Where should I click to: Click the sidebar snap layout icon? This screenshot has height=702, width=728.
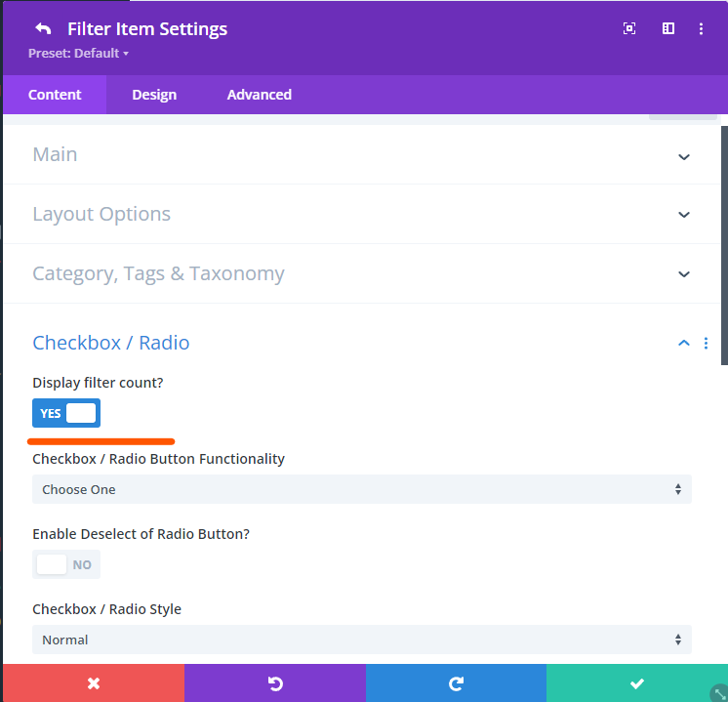(668, 29)
